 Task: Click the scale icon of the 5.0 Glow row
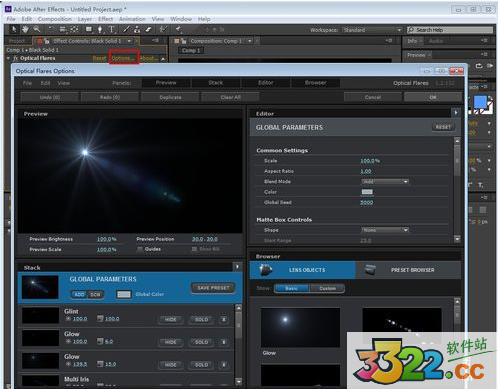click(x=100, y=341)
